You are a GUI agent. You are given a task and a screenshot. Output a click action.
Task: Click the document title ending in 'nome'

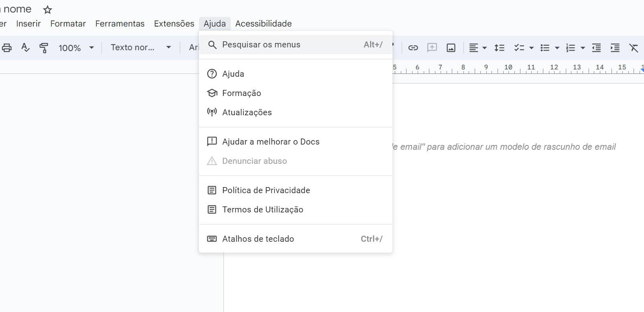pos(16,9)
